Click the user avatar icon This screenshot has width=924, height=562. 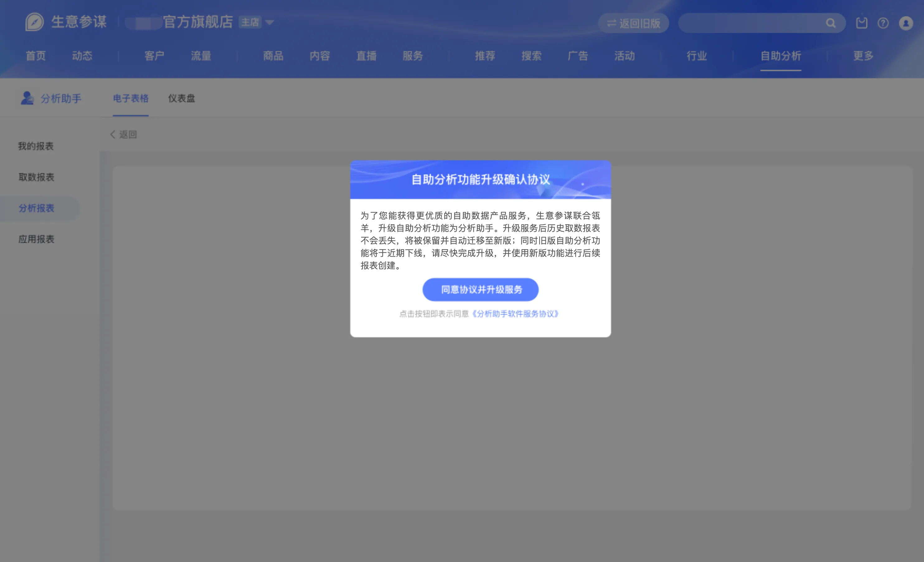(906, 23)
